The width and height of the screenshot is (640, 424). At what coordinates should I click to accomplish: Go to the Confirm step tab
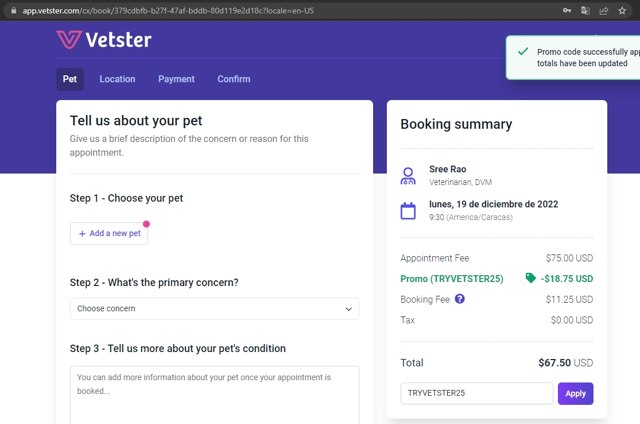tap(234, 79)
